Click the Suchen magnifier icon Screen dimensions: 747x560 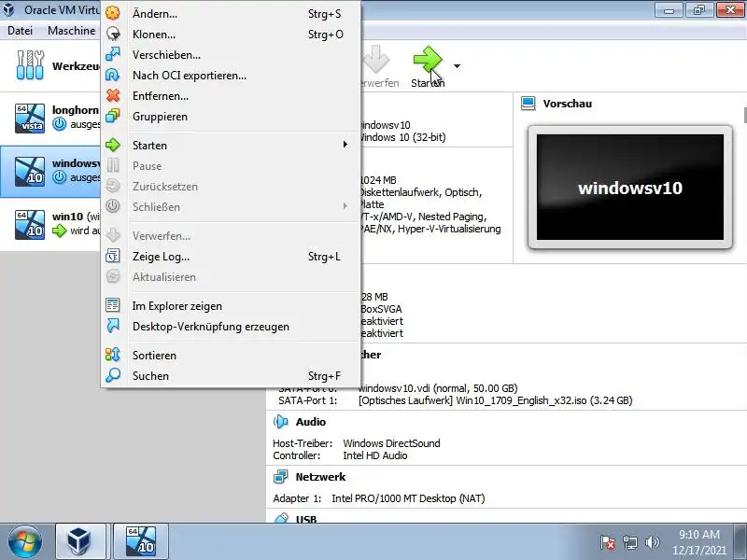click(113, 375)
